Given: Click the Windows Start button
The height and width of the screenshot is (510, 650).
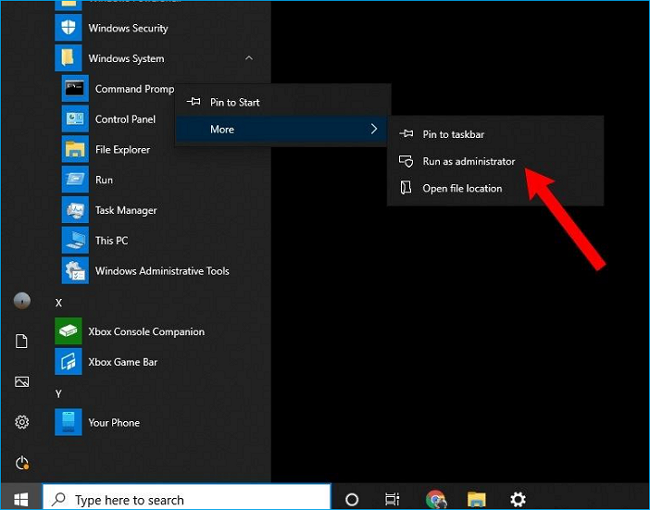Looking at the screenshot, I should pyautogui.click(x=21, y=499).
